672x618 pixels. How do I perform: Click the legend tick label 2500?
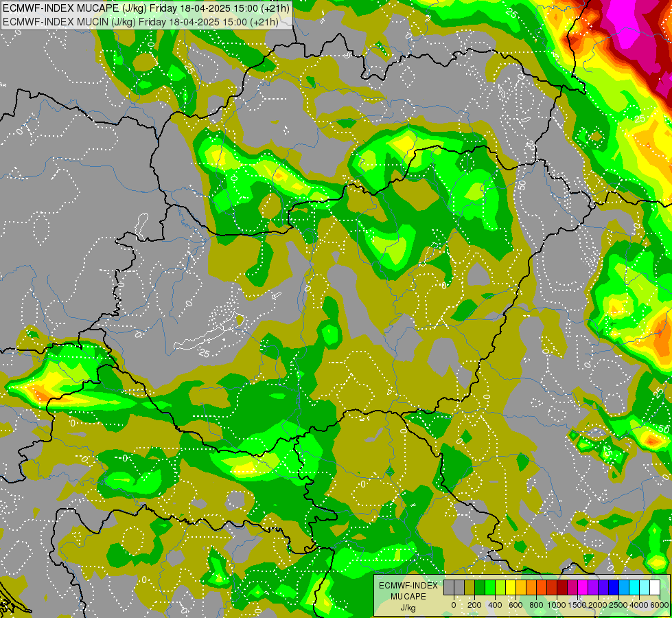click(x=618, y=605)
